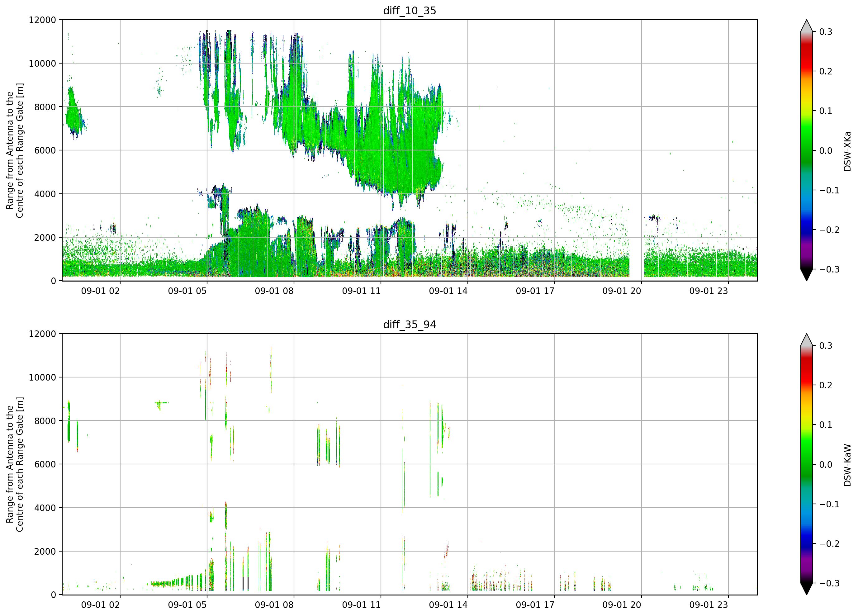Click the −0.3 tick on DSW-KaW colorbar

point(829,584)
